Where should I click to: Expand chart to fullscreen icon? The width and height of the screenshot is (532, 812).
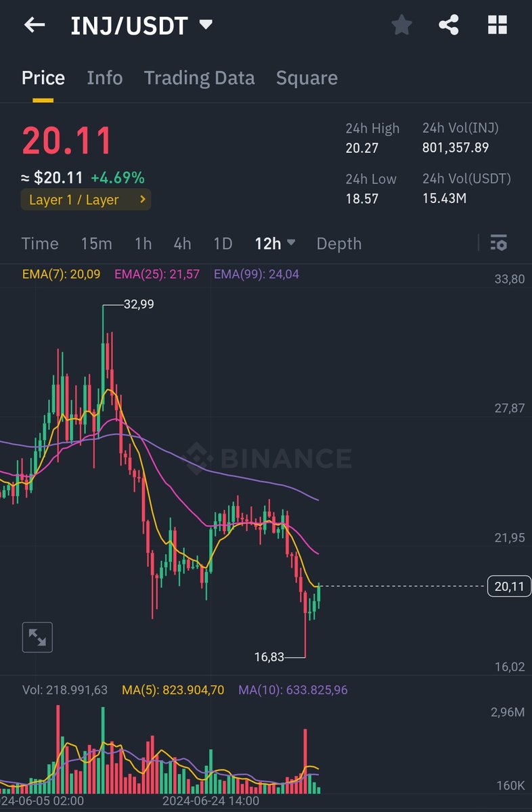point(37,637)
